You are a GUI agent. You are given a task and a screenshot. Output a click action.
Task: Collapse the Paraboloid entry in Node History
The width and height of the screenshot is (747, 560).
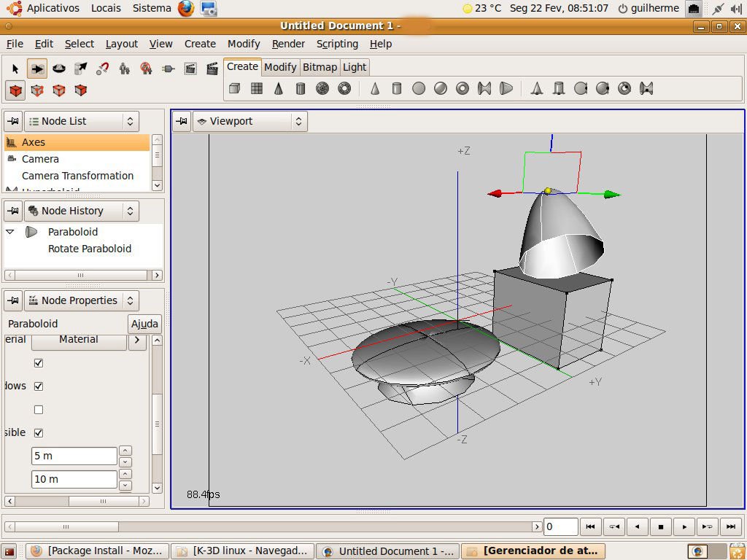click(x=9, y=231)
